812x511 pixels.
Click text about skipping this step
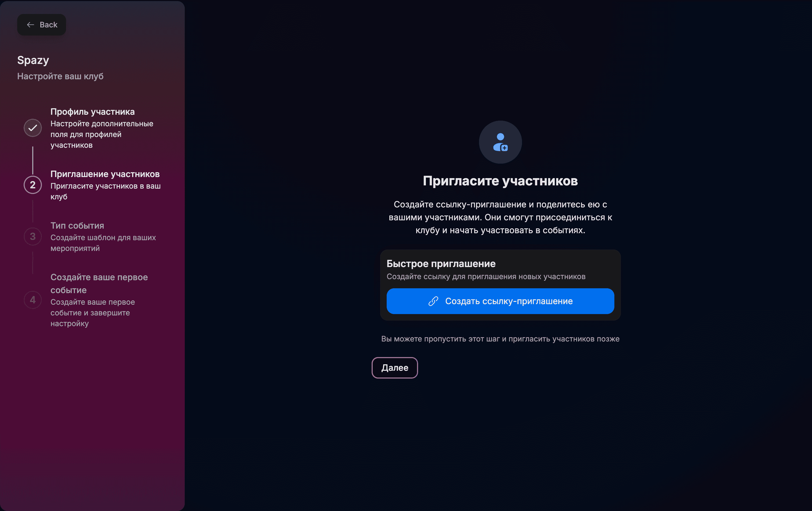tap(500, 339)
